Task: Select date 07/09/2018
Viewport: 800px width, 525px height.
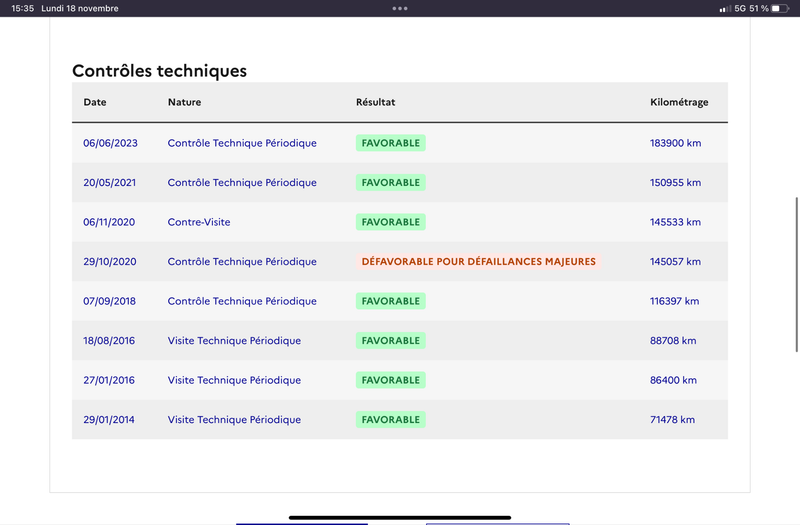Action: [109, 301]
